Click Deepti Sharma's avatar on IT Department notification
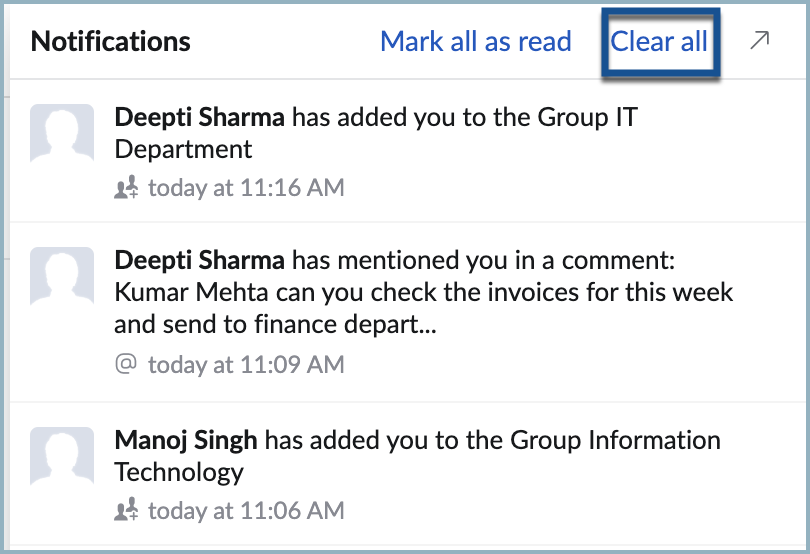The height and width of the screenshot is (554, 810). click(x=62, y=133)
